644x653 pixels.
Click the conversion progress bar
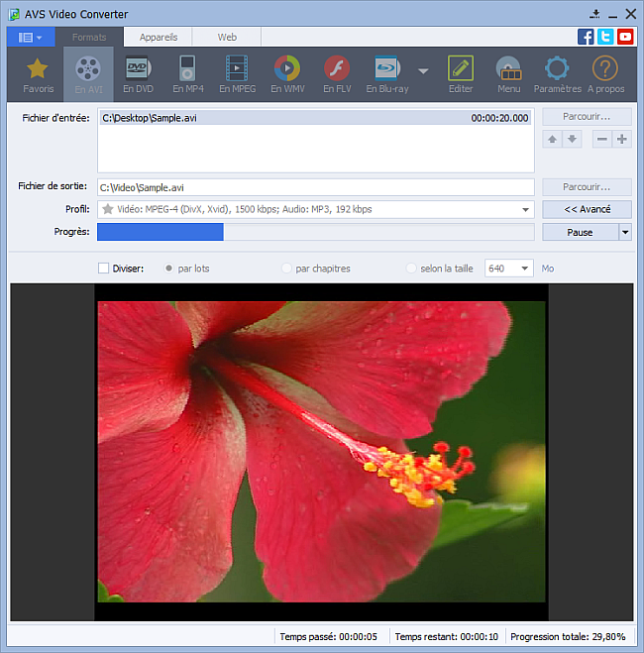315,232
